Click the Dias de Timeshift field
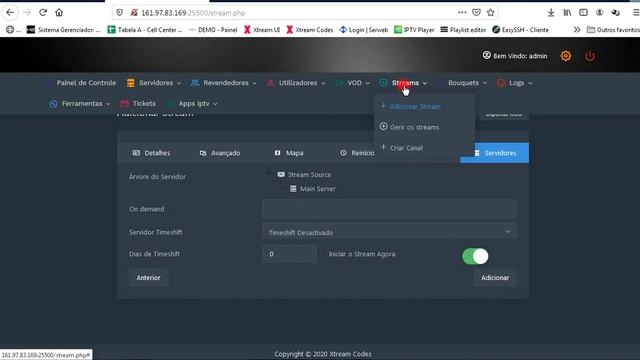 click(289, 254)
